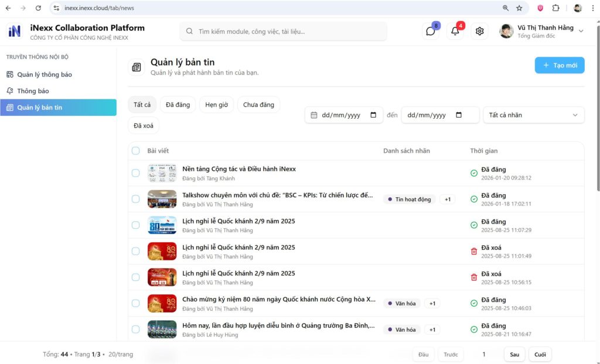Expand the +1 labels next to Tin hoạt động
The width and height of the screenshot is (600, 364).
[x=448, y=200]
